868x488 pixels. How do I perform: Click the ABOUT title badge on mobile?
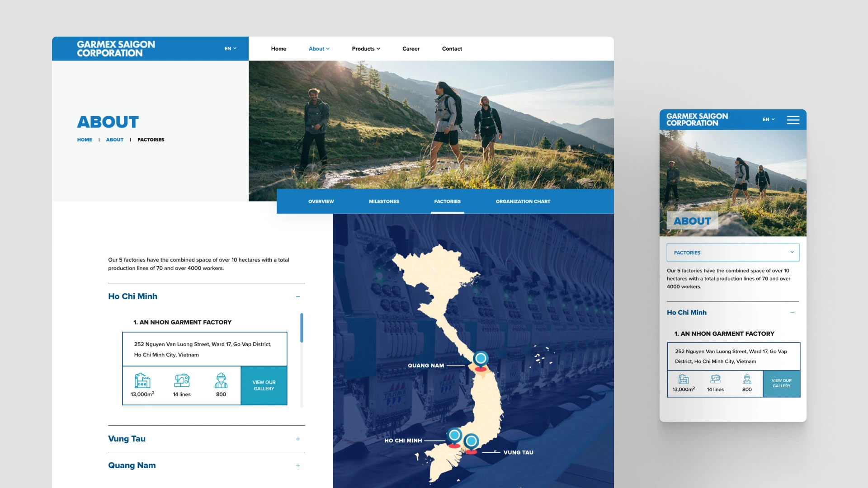tap(693, 221)
